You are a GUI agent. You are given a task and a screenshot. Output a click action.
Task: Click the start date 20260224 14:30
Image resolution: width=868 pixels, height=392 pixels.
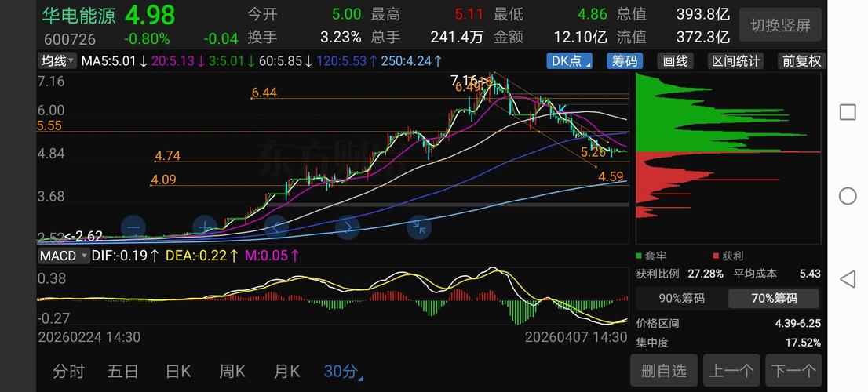coord(89,336)
